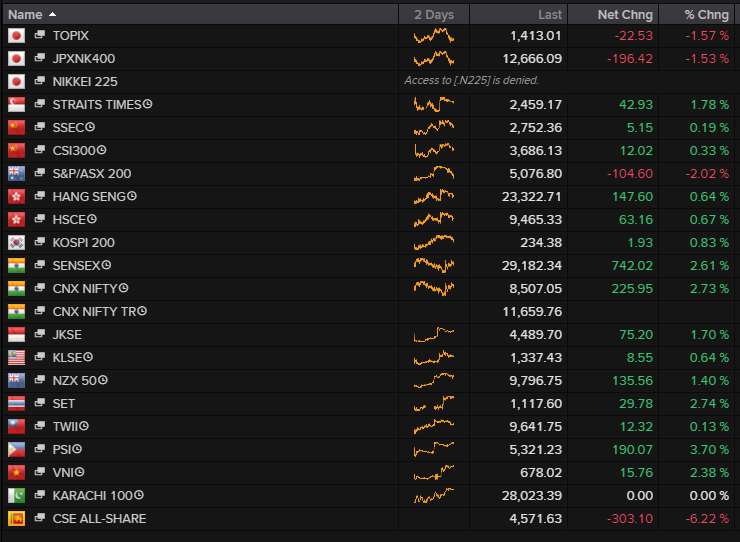This screenshot has width=740, height=542.
Task: Click NZX 50 last value 9,796.75
Action: tap(535, 381)
